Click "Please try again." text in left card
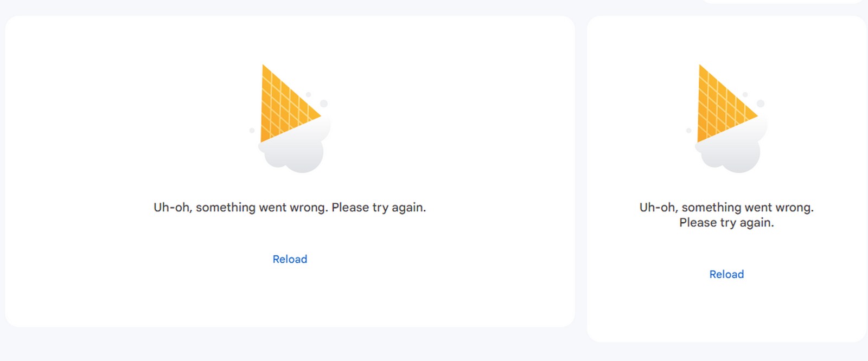Screen dimensions: 868x361 [379, 208]
